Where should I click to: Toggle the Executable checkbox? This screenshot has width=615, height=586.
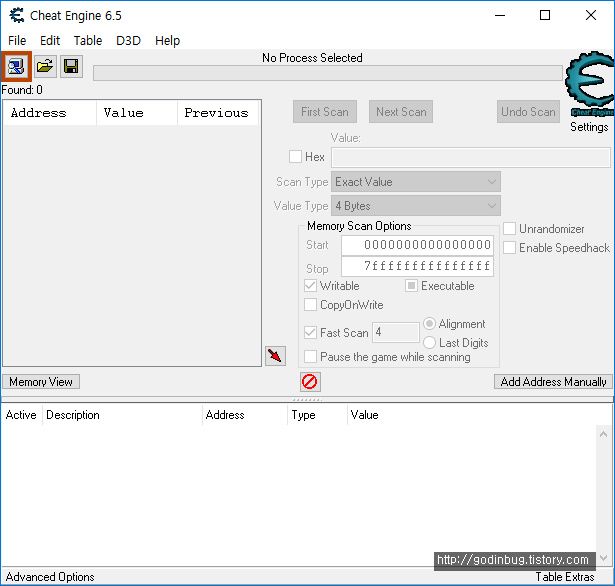[411, 286]
